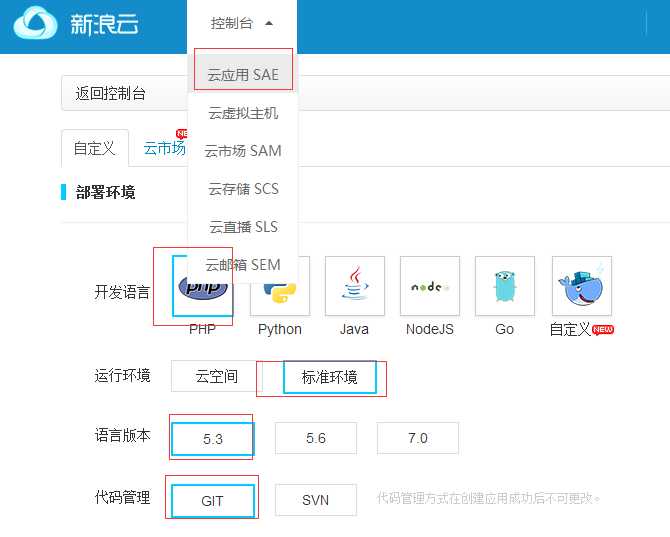Choose SVN code management
The width and height of the screenshot is (670, 537).
pos(316,500)
